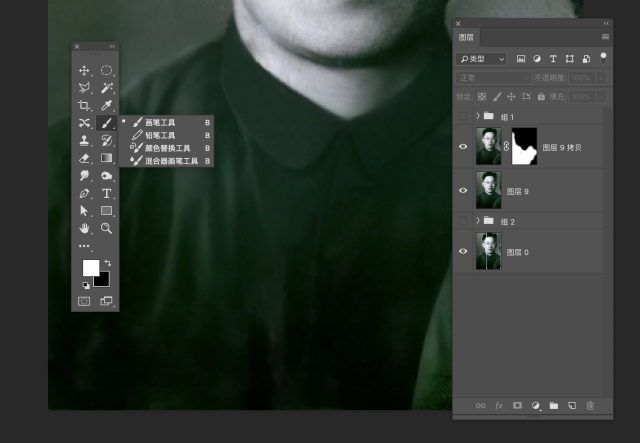Show the 组 1 group
640x443 pixels.
coord(463,116)
